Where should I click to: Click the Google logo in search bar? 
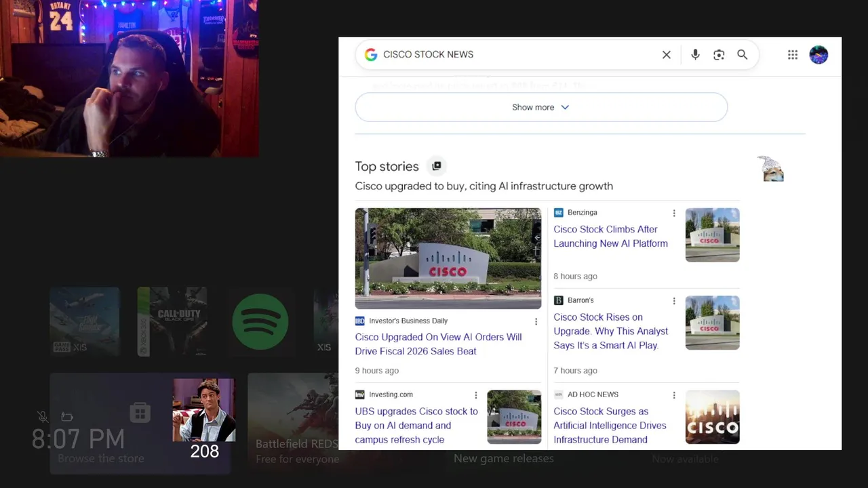(x=371, y=55)
